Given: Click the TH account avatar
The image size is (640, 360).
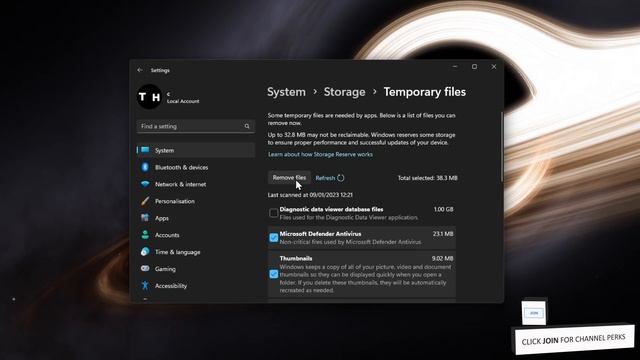Looking at the screenshot, I should point(149,97).
